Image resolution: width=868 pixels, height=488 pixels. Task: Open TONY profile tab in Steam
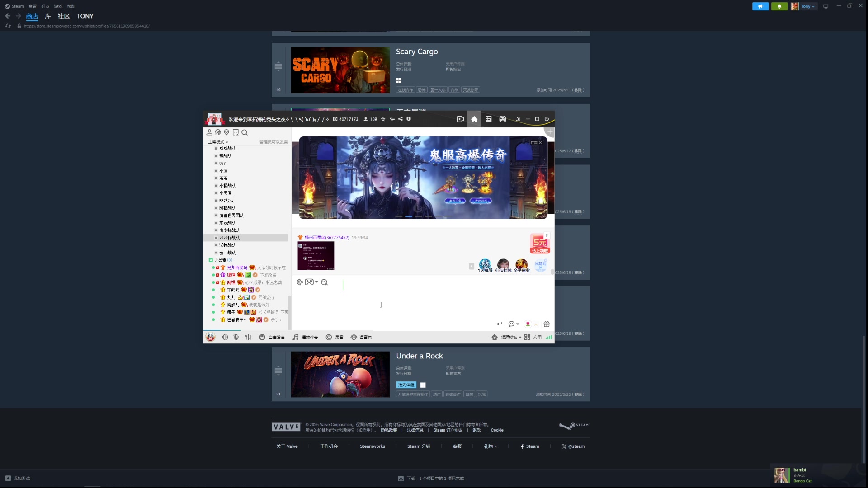pyautogui.click(x=85, y=16)
